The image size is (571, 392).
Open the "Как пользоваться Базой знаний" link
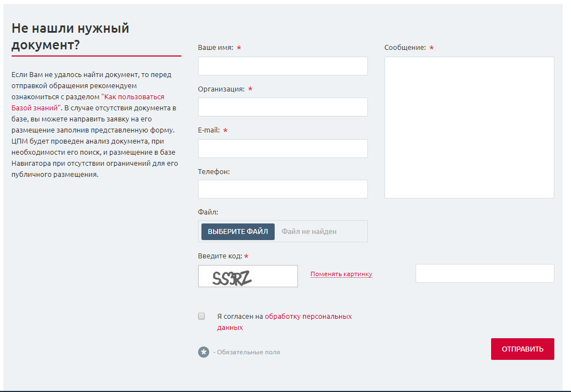point(133,96)
